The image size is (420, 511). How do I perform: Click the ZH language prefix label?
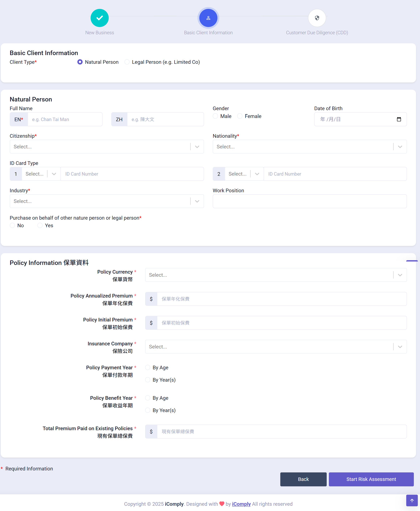[119, 119]
